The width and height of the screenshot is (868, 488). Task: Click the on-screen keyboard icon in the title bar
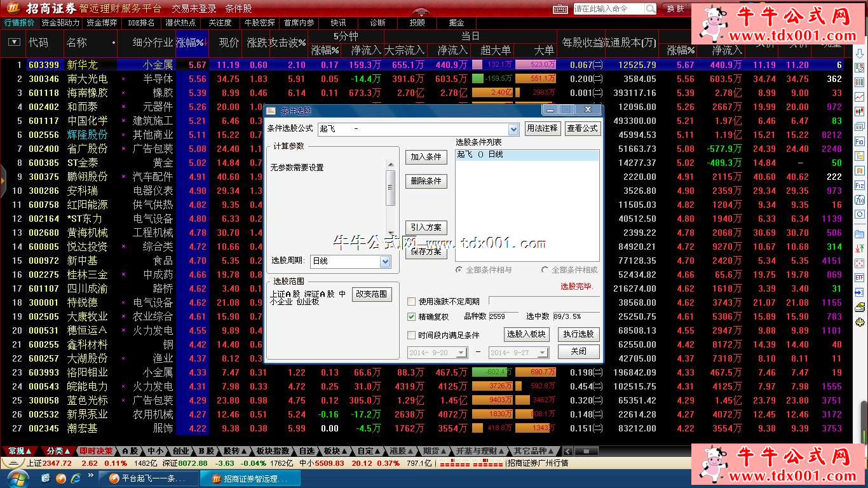pos(560,9)
